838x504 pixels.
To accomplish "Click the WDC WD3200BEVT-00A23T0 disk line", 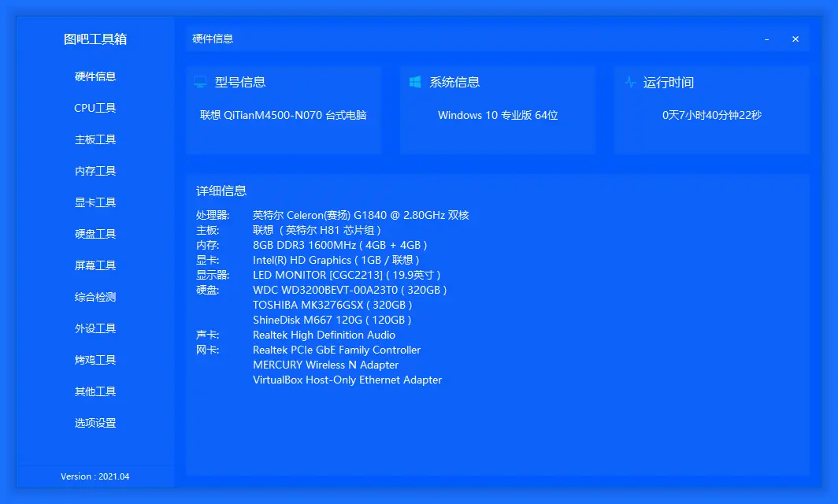I will pyautogui.click(x=350, y=290).
